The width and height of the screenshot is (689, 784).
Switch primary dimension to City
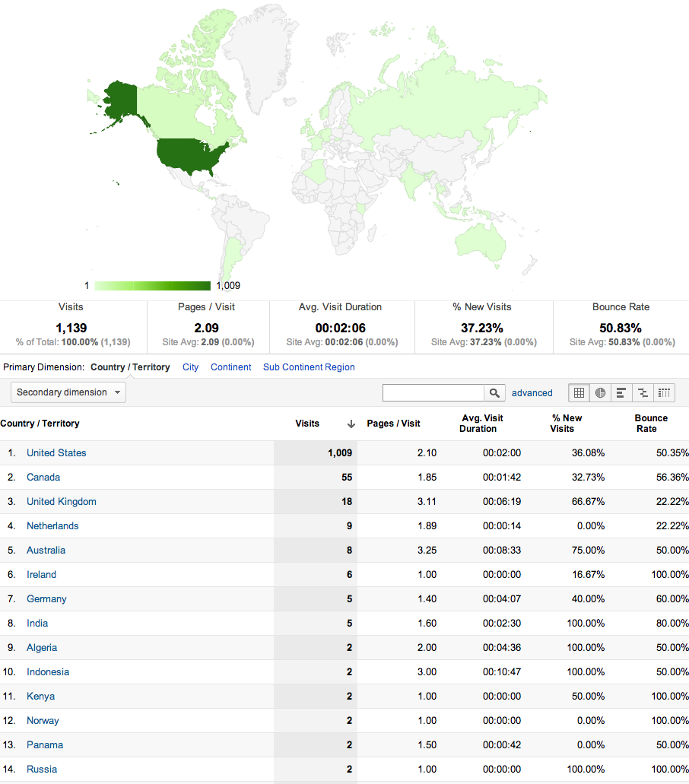pyautogui.click(x=190, y=367)
